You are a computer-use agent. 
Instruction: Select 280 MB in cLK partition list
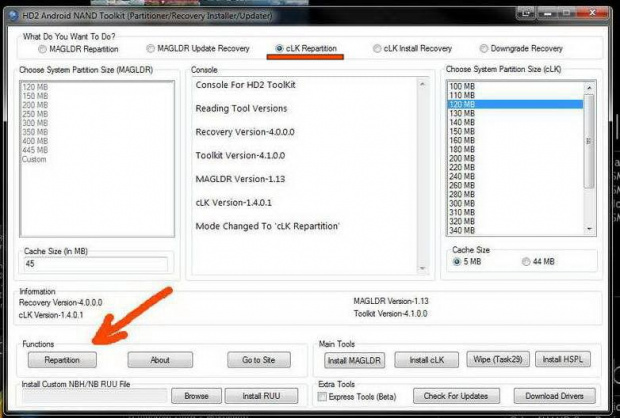pos(515,195)
